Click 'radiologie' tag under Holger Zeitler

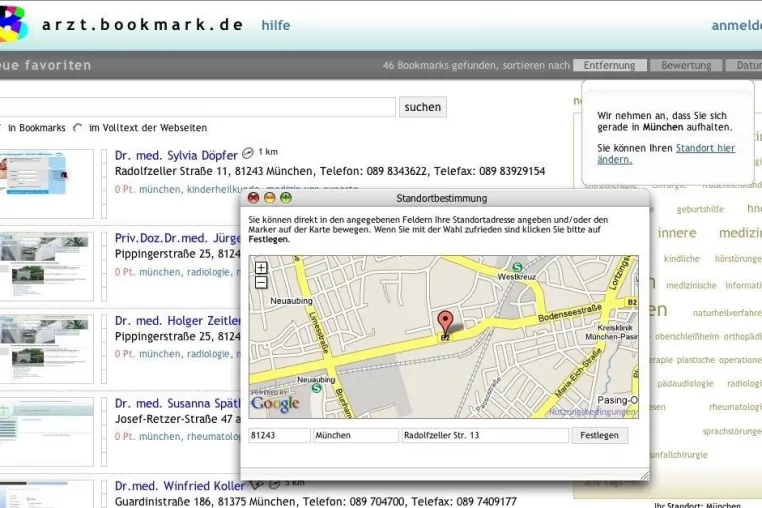(208, 354)
